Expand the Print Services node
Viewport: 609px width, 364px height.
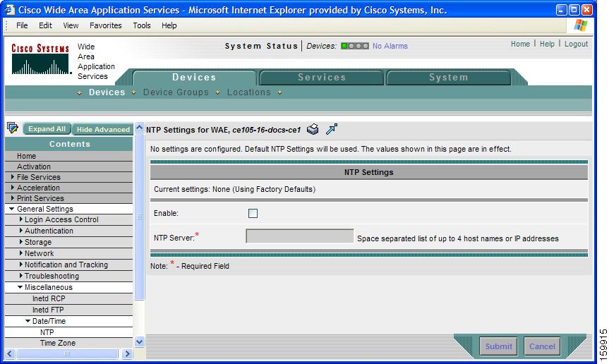pos(13,198)
